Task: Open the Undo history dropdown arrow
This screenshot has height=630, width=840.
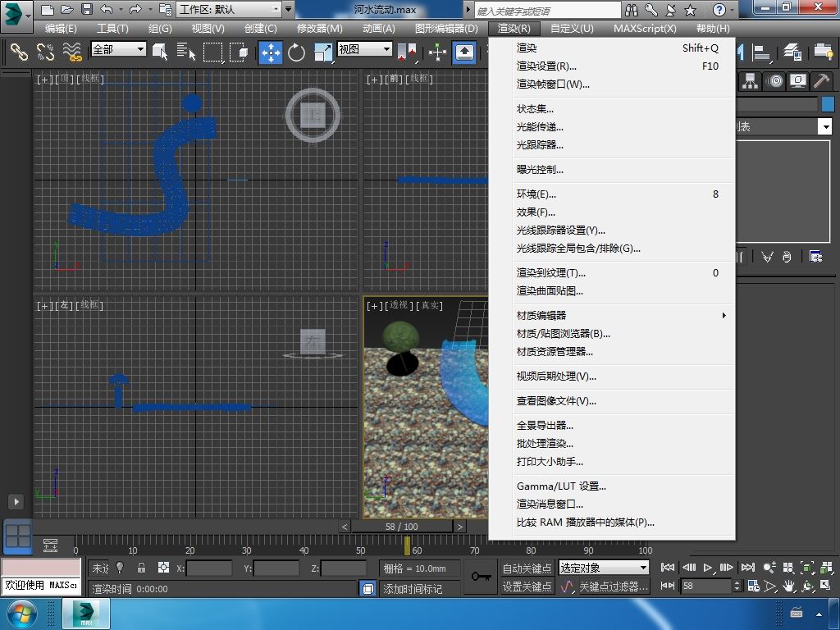Action: click(x=121, y=9)
